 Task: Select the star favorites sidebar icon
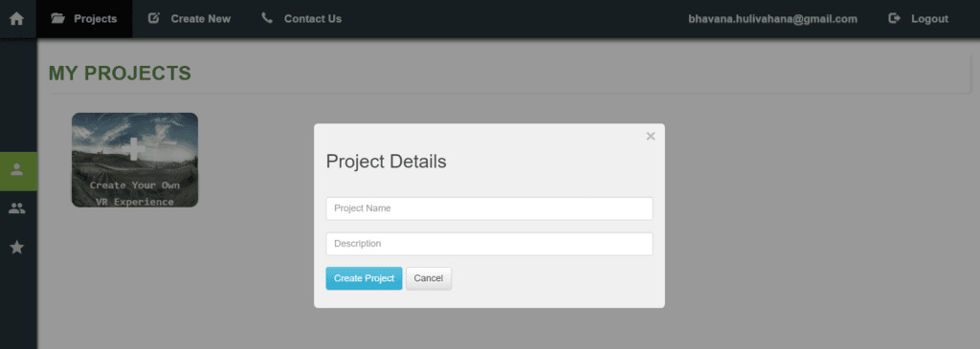[x=17, y=248]
